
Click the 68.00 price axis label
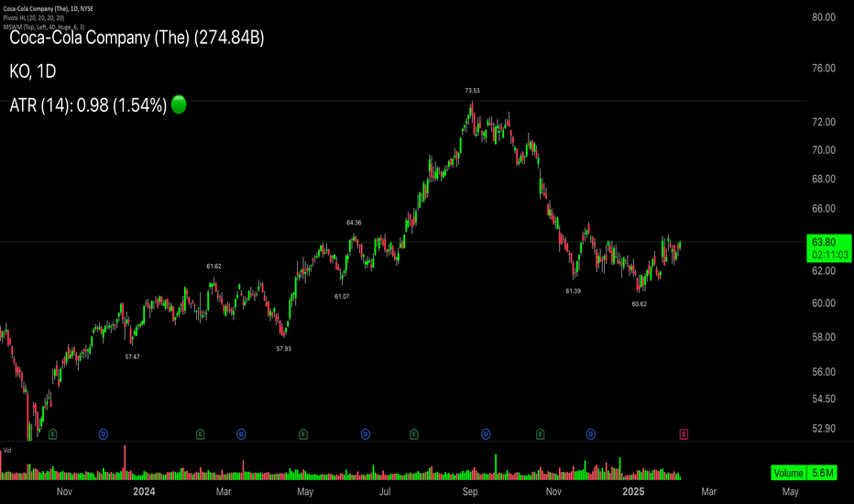(x=824, y=180)
